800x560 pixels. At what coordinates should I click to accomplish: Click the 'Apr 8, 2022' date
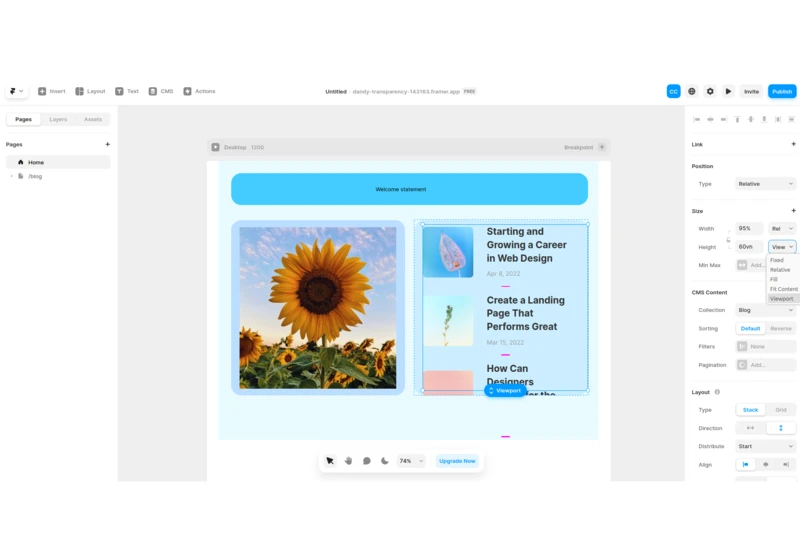tap(503, 274)
